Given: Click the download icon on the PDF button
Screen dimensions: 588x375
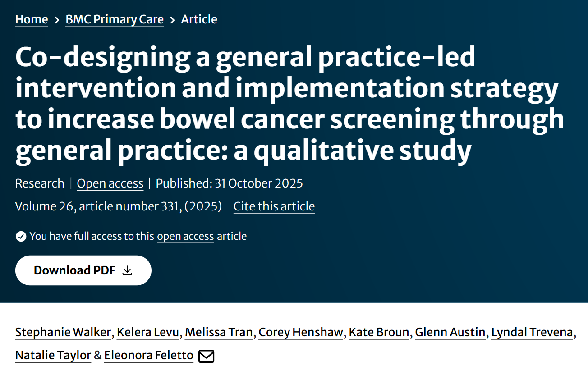Looking at the screenshot, I should (128, 270).
